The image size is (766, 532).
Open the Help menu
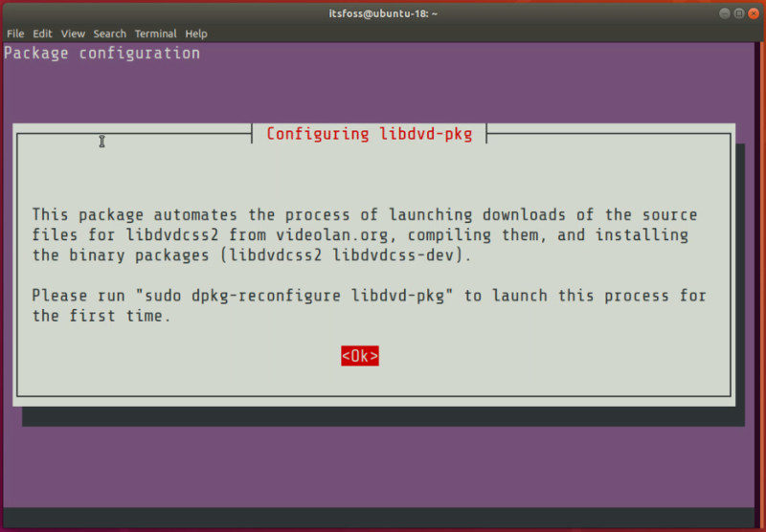tap(196, 33)
